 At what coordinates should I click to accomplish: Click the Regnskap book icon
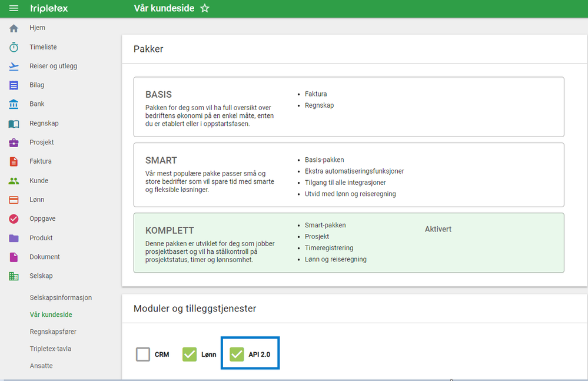coord(14,124)
